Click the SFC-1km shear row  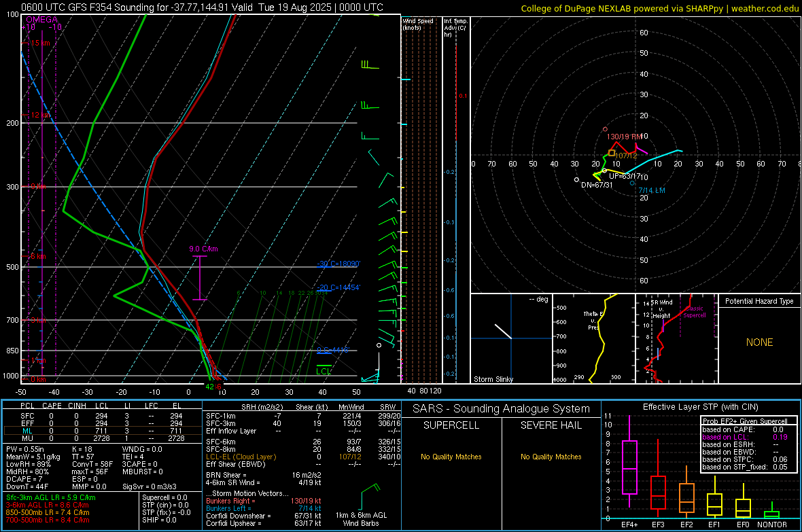303,416
